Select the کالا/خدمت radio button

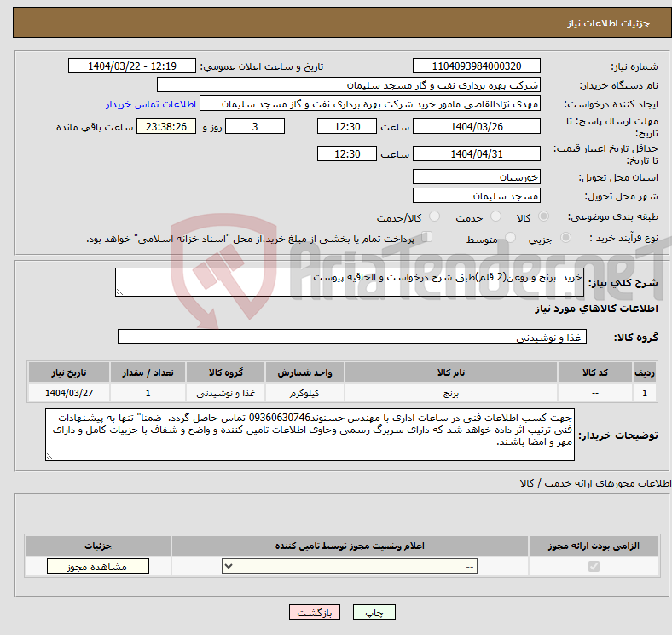pos(434,216)
